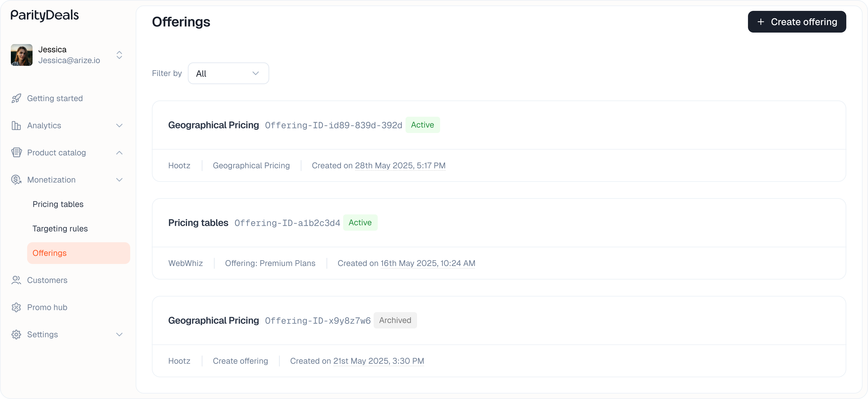Click the Product catalog icon
This screenshot has height=399, width=868.
click(x=16, y=152)
